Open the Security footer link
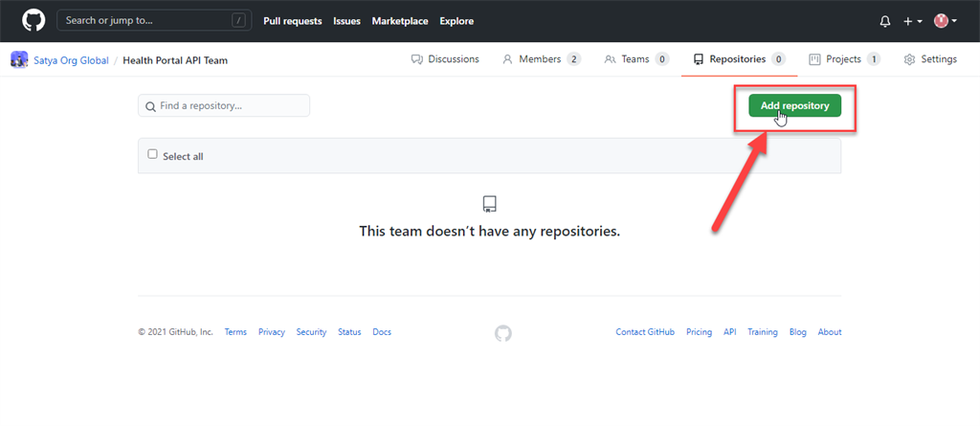The width and height of the screenshot is (980, 426). pyautogui.click(x=311, y=332)
